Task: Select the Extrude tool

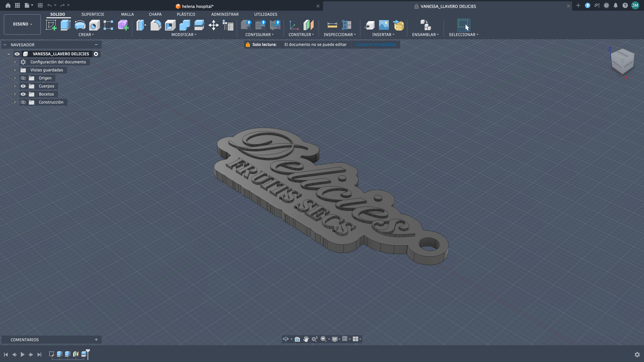Action: coord(65,25)
